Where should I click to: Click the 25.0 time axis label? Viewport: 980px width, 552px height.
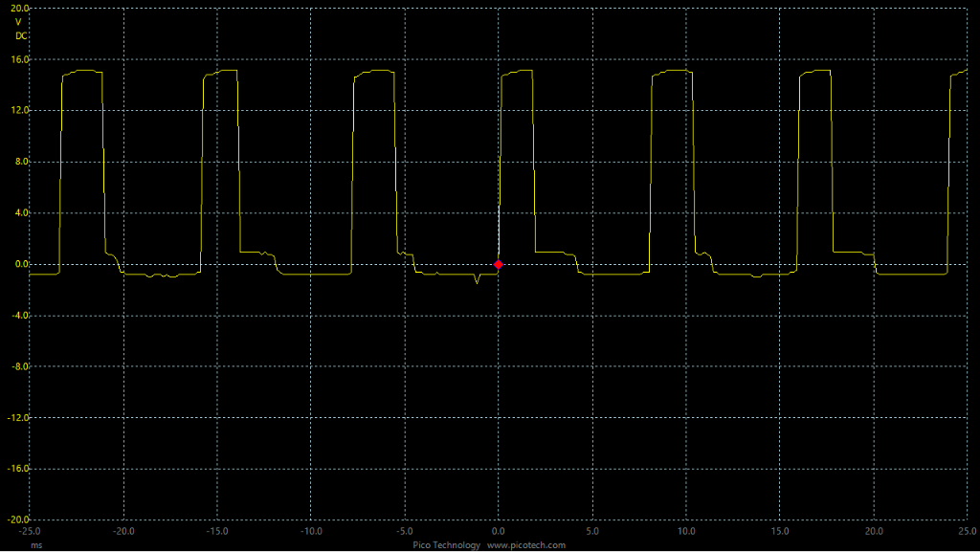point(966,530)
